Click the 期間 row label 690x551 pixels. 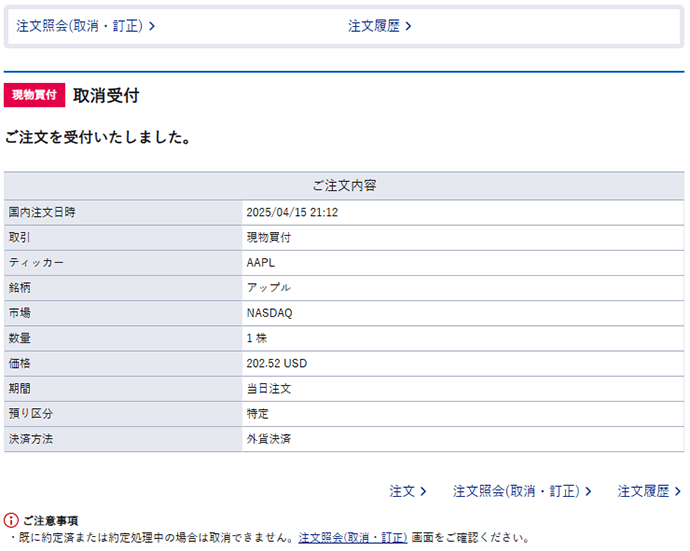[x=19, y=389]
